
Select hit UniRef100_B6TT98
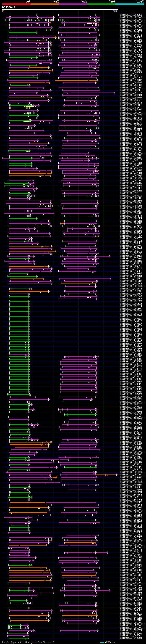(131, 593)
